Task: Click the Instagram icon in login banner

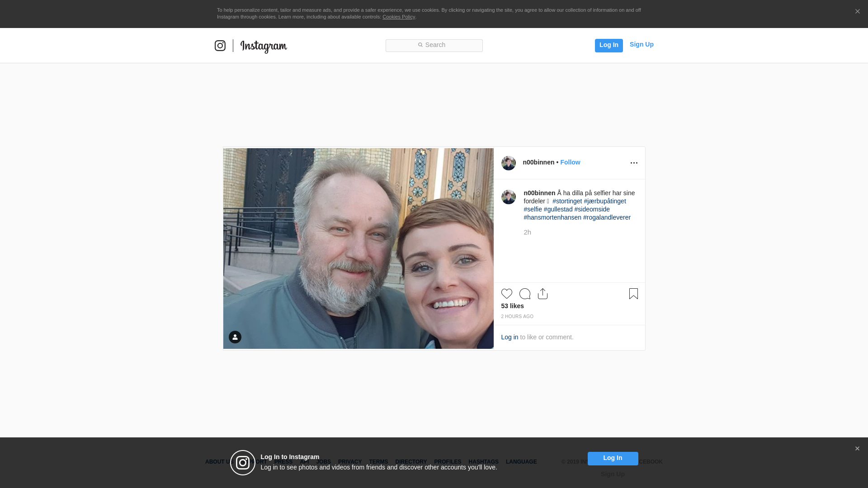Action: 243,463
